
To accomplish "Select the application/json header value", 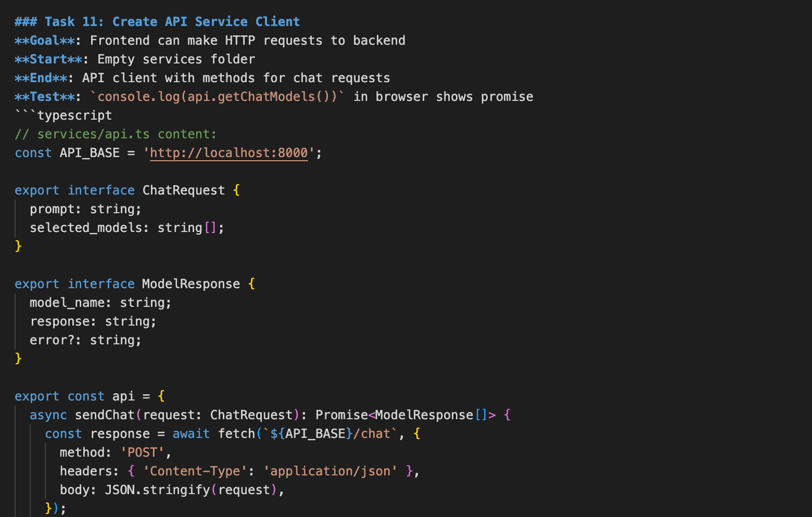I will [x=331, y=471].
